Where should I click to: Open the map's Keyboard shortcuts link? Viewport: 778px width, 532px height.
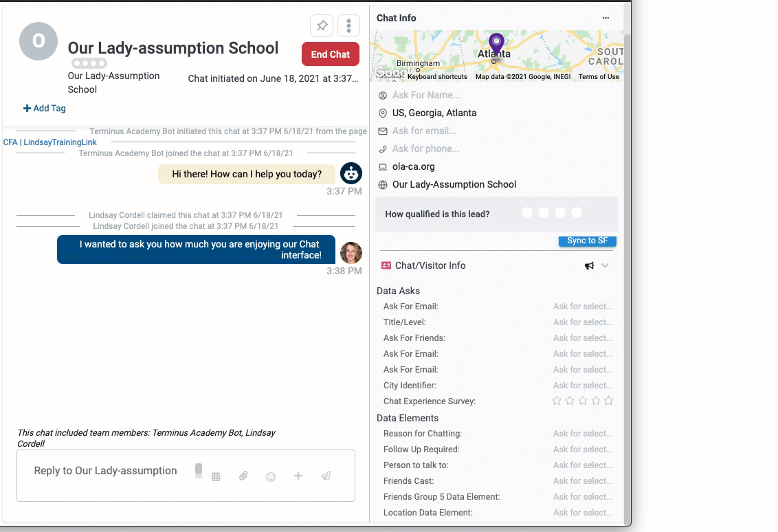437,77
